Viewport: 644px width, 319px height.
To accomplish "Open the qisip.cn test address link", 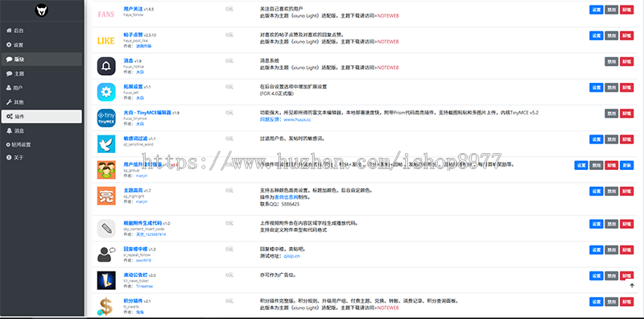I will pos(291,255).
